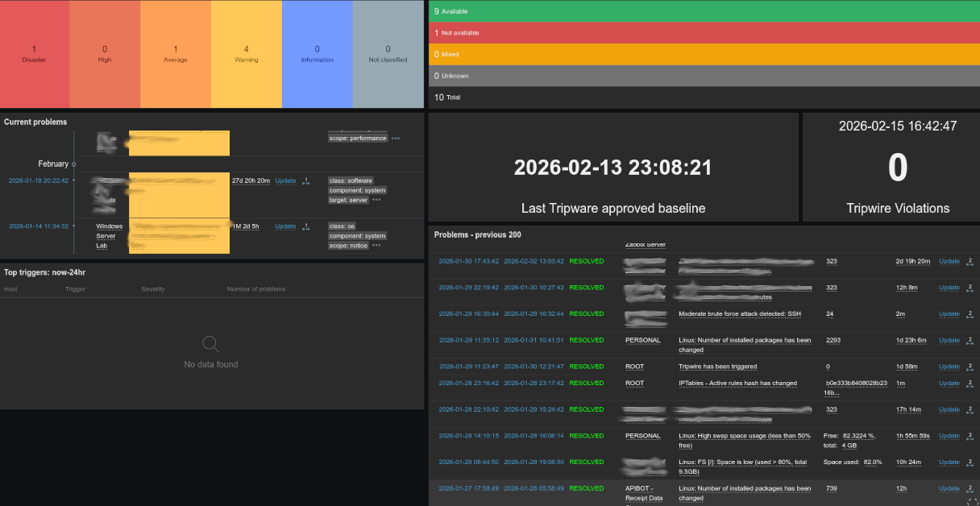Click the message icon on the APIBOT packages row
This screenshot has height=506, width=980.
click(970, 487)
